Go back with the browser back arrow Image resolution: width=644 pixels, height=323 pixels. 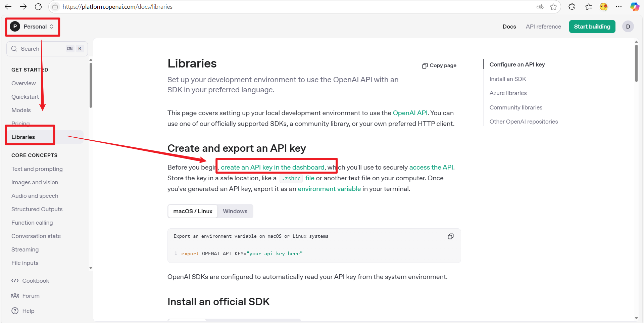[x=8, y=7]
